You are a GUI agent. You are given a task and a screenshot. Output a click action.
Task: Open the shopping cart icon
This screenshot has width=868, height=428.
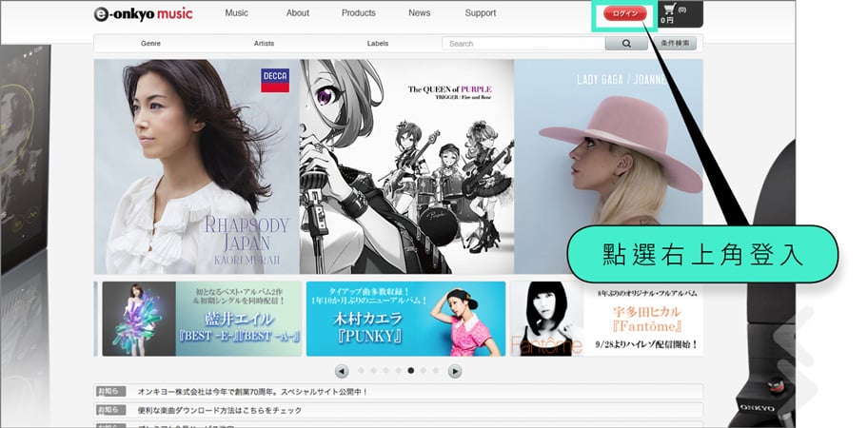669,9
